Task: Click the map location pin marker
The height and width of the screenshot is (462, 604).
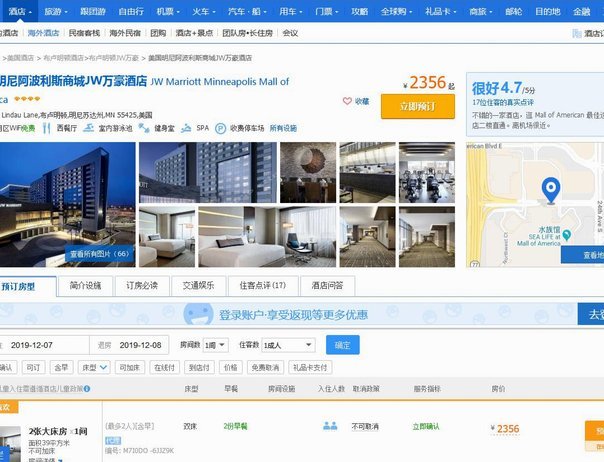Action: pyautogui.click(x=551, y=190)
